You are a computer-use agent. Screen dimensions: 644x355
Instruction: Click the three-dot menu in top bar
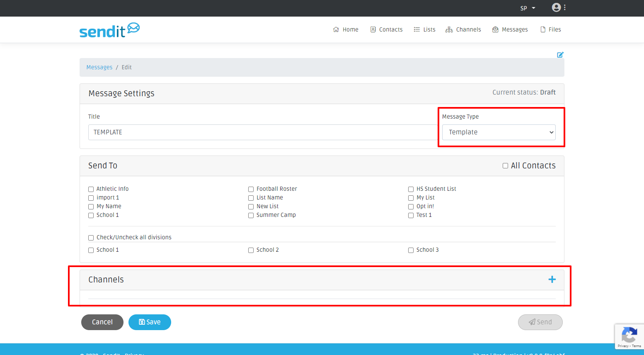tap(565, 7)
